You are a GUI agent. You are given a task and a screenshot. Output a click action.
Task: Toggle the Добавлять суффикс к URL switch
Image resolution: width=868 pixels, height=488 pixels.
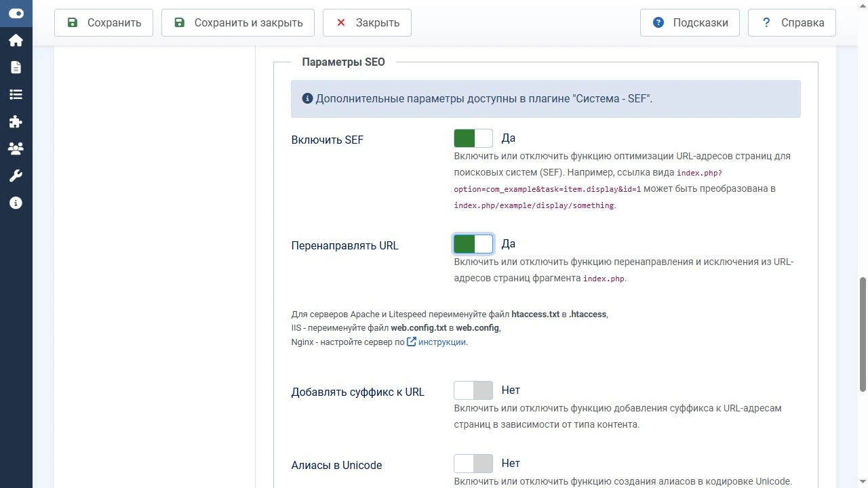pyautogui.click(x=473, y=390)
